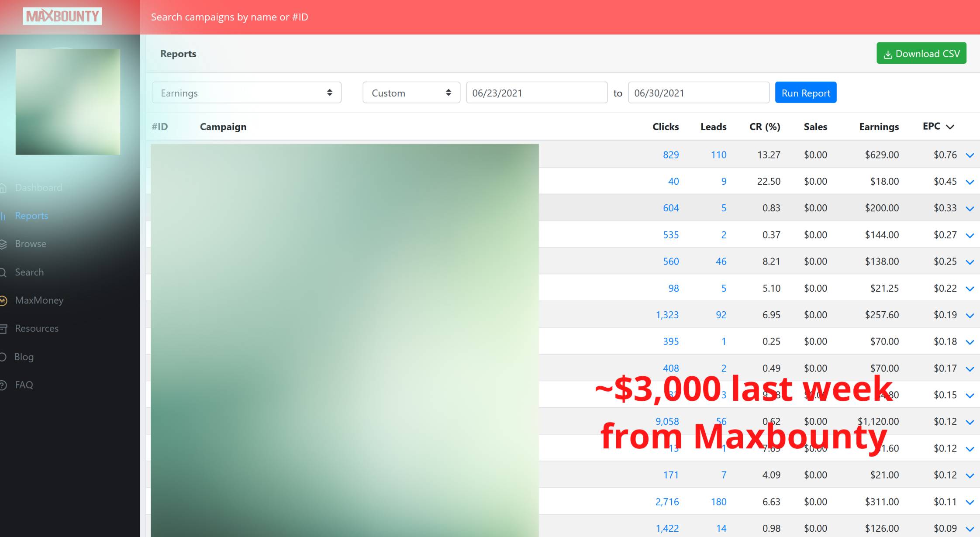The width and height of the screenshot is (980, 537).
Task: Expand the row with $0.19 EPC
Action: (x=970, y=315)
